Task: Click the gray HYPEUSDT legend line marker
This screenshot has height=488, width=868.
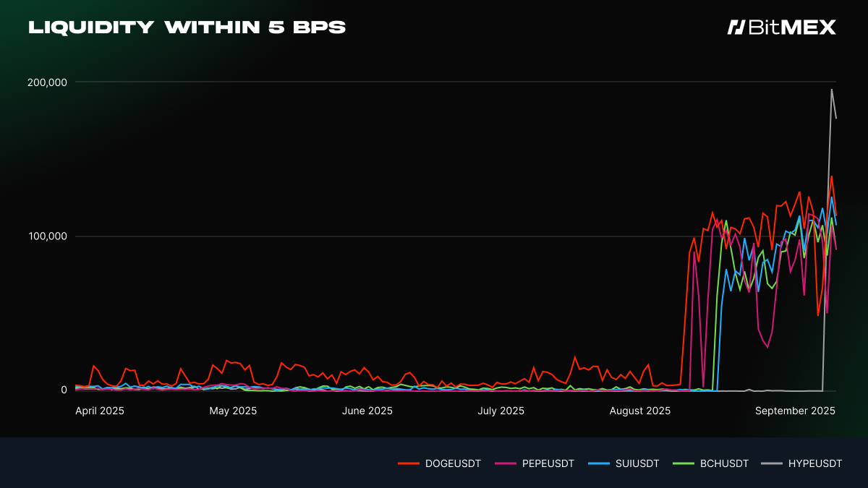Action: pyautogui.click(x=772, y=463)
